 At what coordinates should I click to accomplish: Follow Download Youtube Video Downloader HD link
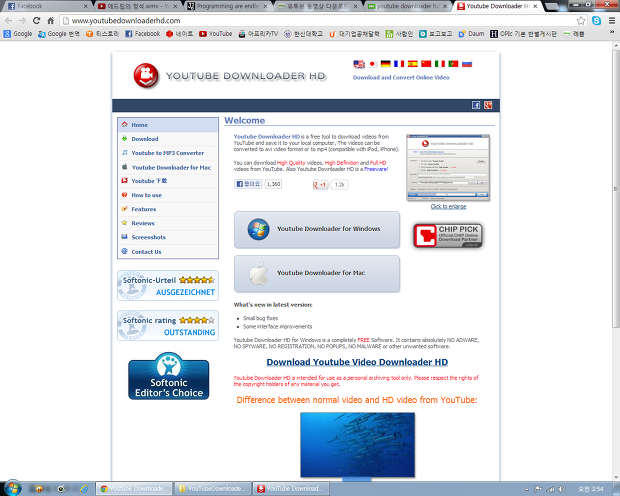tap(357, 362)
